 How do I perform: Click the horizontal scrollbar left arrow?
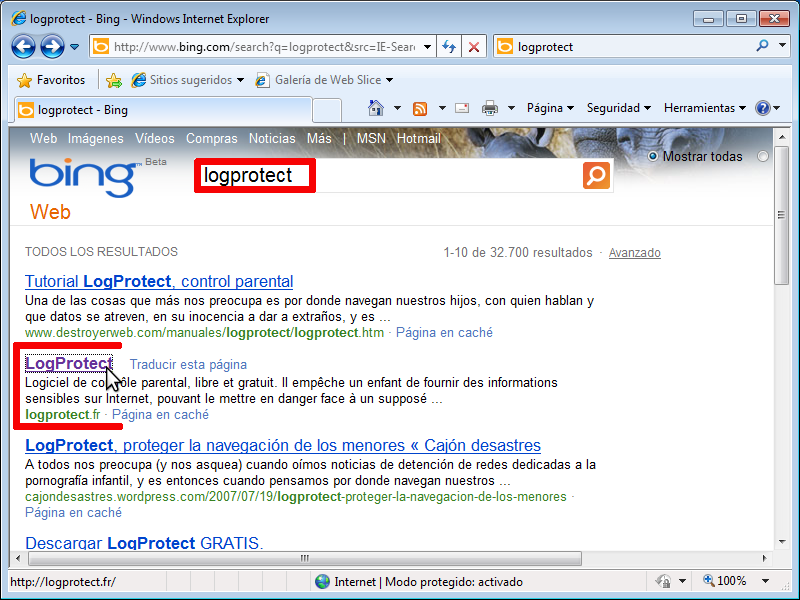pos(18,558)
